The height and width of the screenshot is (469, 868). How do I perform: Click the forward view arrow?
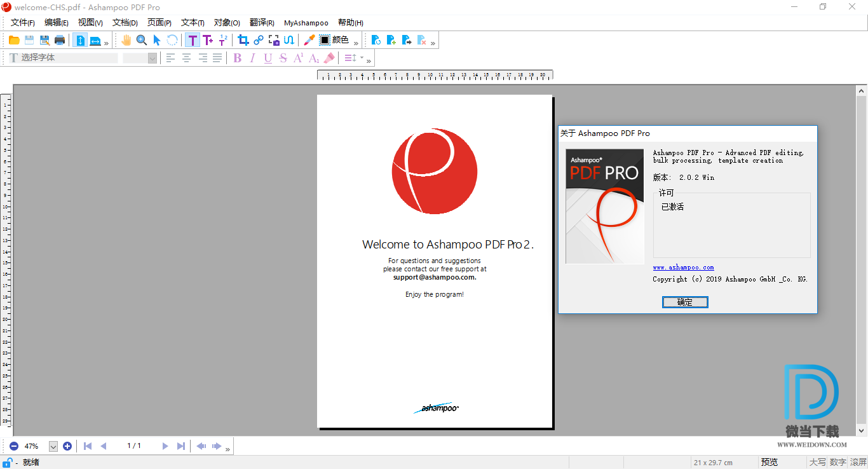pyautogui.click(x=217, y=446)
